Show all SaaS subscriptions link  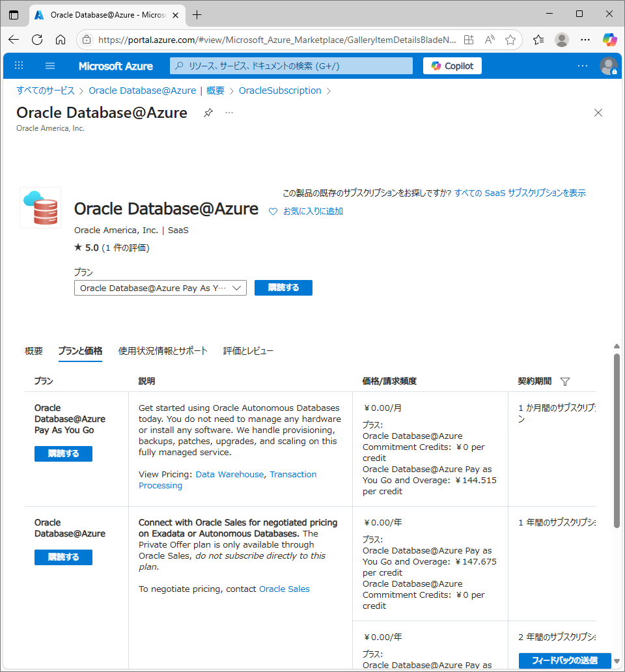(x=520, y=193)
